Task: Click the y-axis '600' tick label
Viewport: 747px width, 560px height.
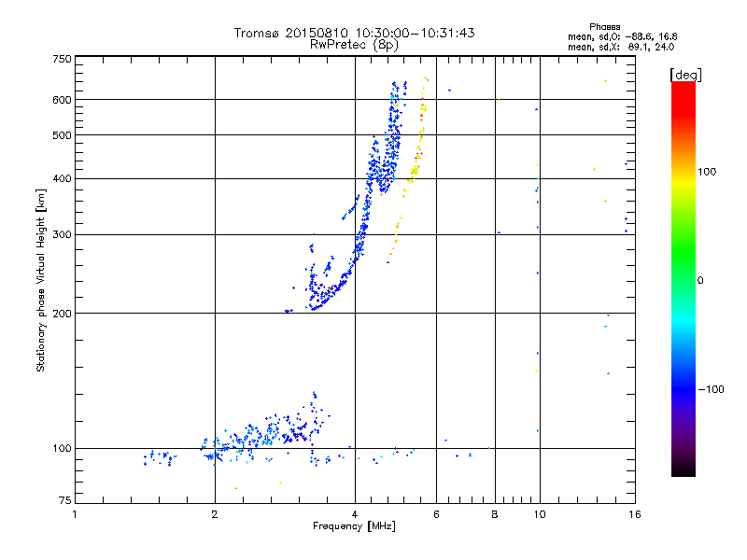Action: coord(62,100)
